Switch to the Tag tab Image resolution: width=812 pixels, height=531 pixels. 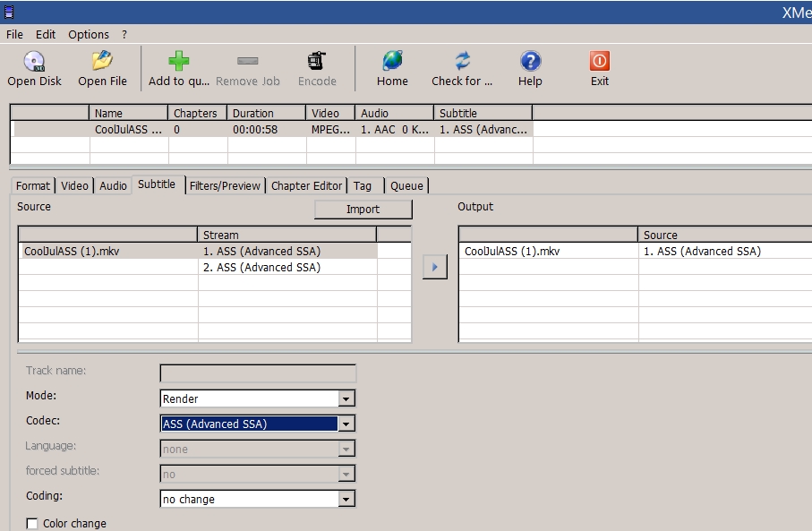coord(365,185)
